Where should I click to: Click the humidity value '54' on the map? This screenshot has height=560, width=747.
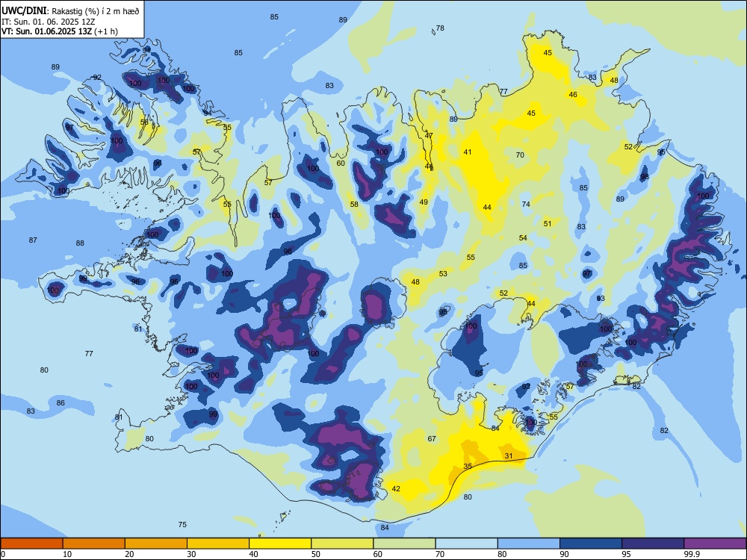[523, 237]
